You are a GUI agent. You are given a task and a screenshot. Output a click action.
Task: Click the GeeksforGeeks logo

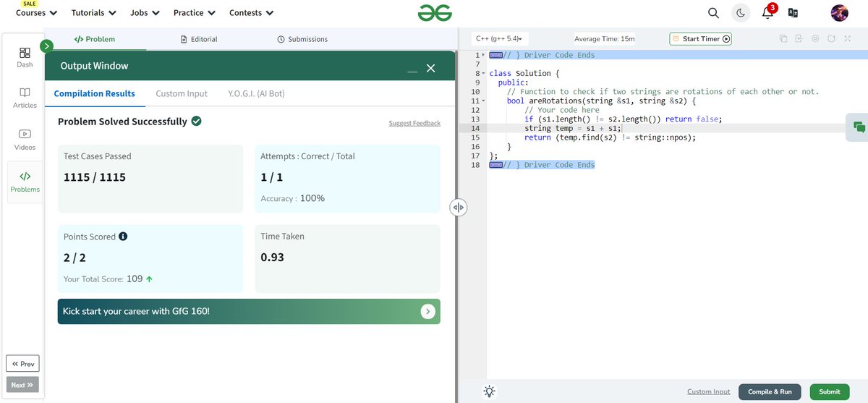435,13
